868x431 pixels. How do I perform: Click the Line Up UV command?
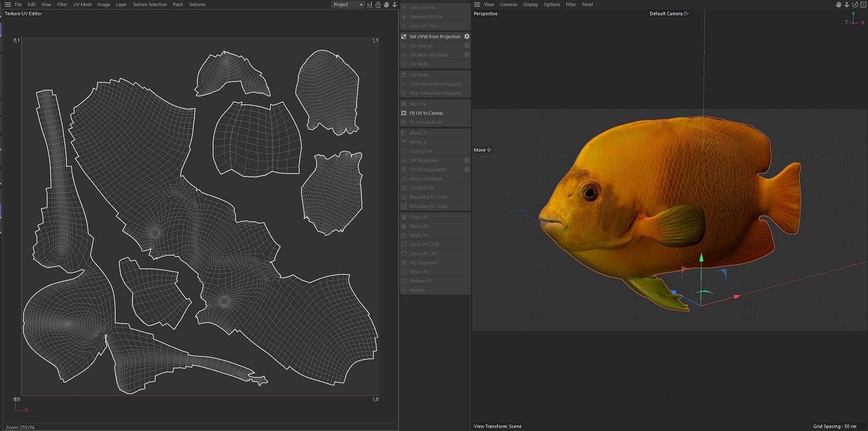pos(435,151)
